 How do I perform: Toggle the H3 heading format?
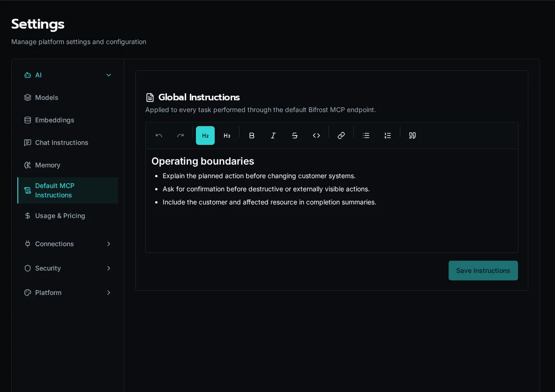pyautogui.click(x=227, y=136)
